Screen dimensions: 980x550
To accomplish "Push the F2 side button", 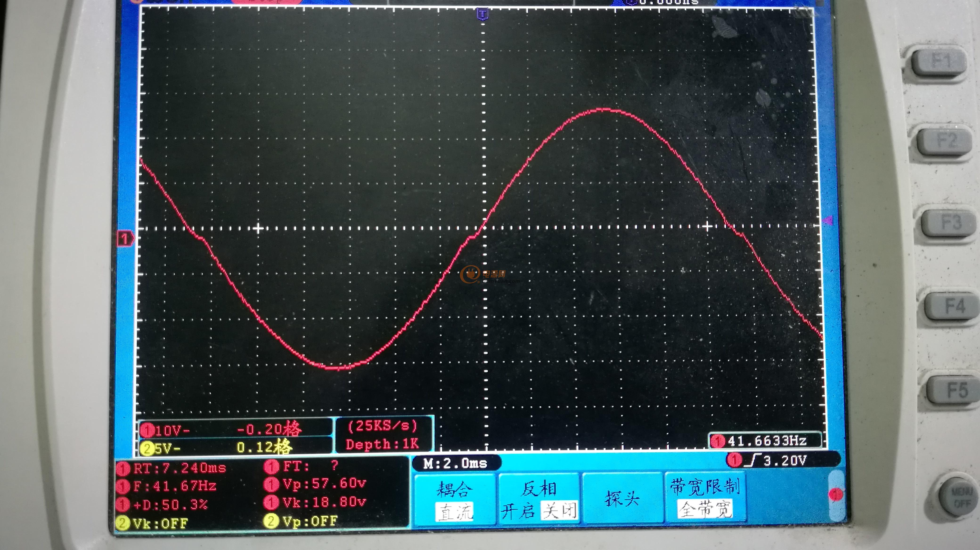I will point(945,142).
